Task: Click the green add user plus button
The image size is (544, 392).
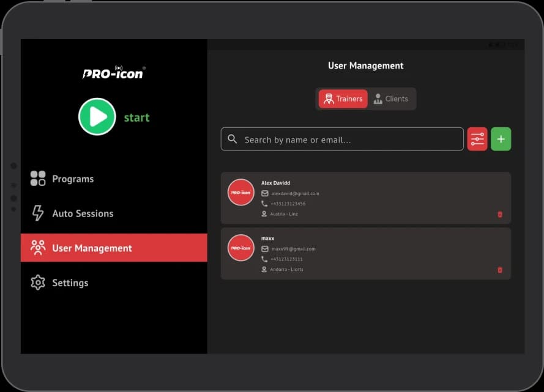Action: click(501, 139)
